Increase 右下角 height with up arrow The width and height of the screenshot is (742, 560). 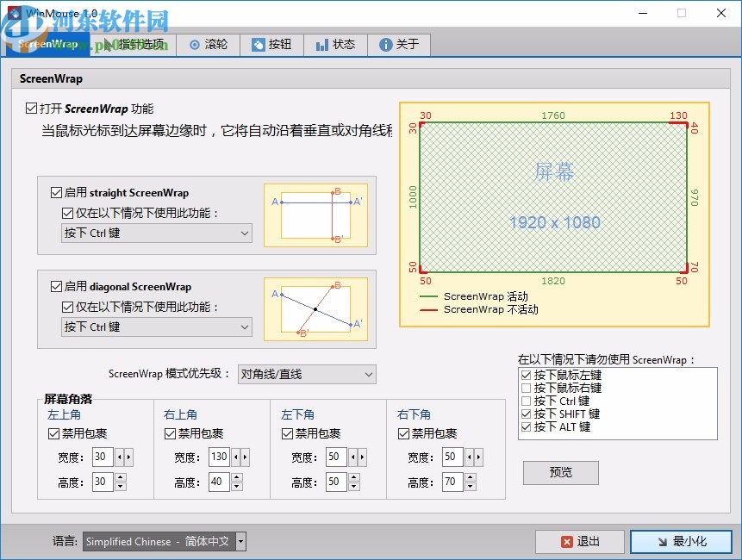click(471, 477)
